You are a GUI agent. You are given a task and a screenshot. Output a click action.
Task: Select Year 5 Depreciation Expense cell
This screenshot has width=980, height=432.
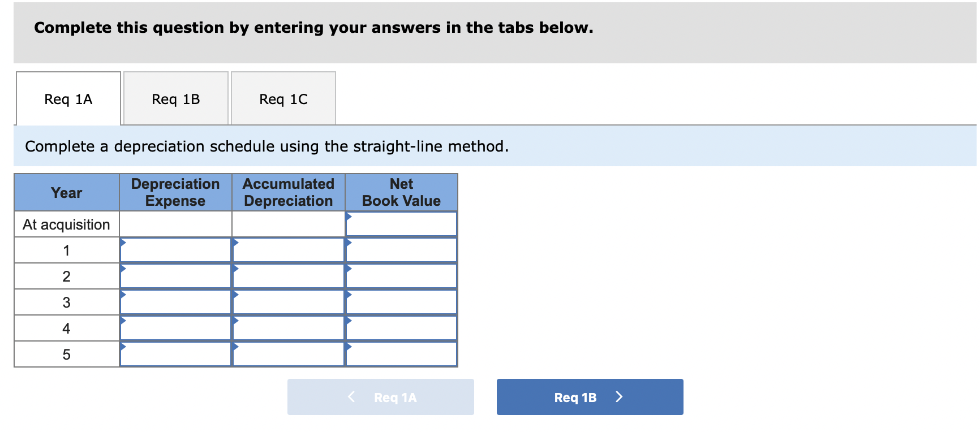tap(175, 355)
